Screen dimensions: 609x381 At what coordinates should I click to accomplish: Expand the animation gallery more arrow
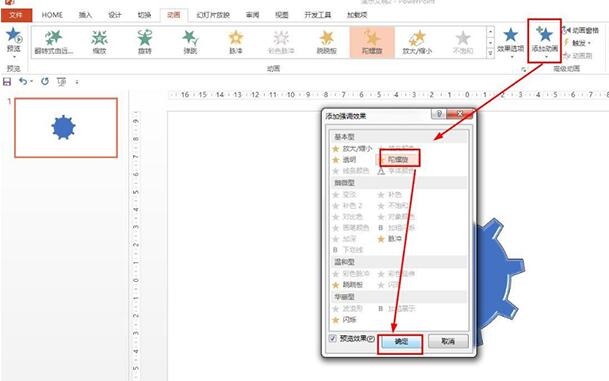490,53
